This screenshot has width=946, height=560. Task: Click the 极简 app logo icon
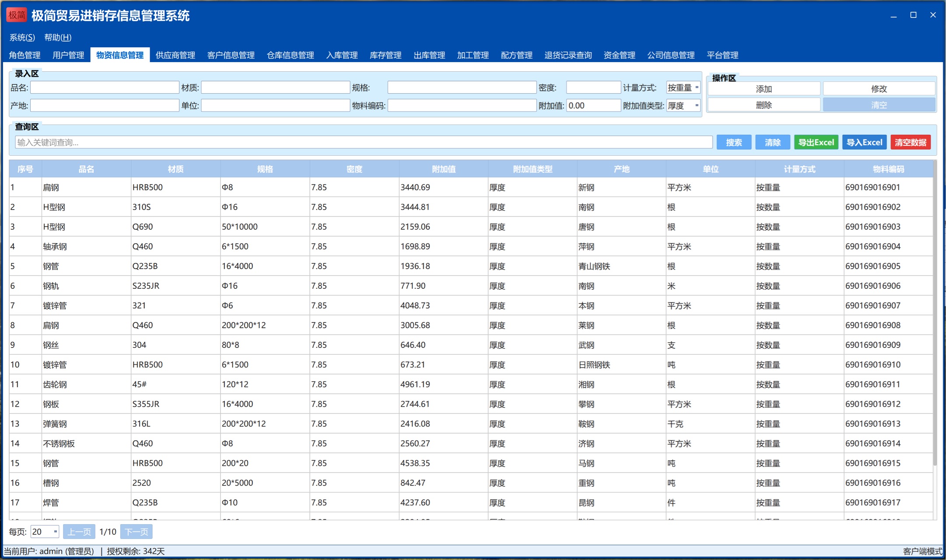click(x=17, y=15)
